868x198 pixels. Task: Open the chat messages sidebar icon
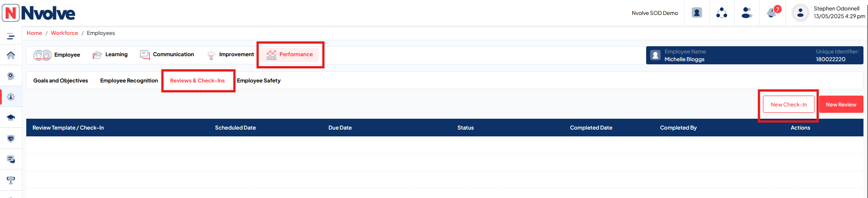[11, 159]
